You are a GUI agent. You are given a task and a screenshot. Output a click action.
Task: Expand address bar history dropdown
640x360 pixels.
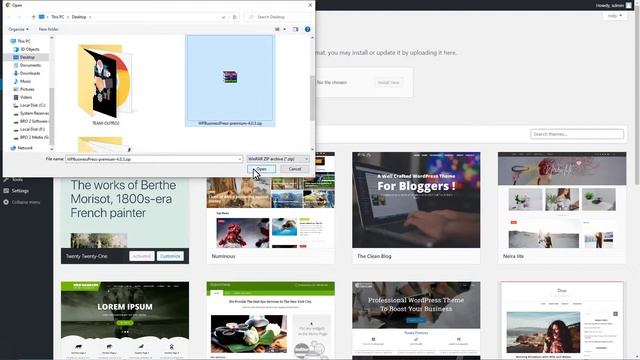point(223,17)
